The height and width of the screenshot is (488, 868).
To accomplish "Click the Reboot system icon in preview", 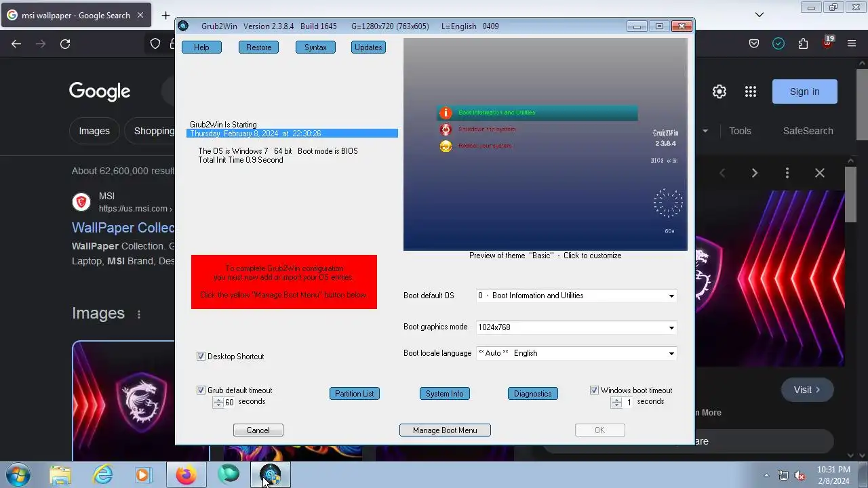I will (x=446, y=146).
